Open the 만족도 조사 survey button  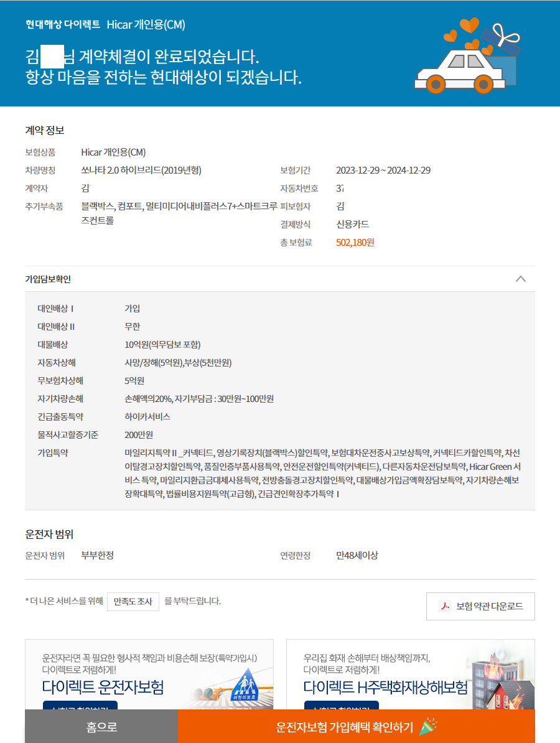(x=133, y=601)
